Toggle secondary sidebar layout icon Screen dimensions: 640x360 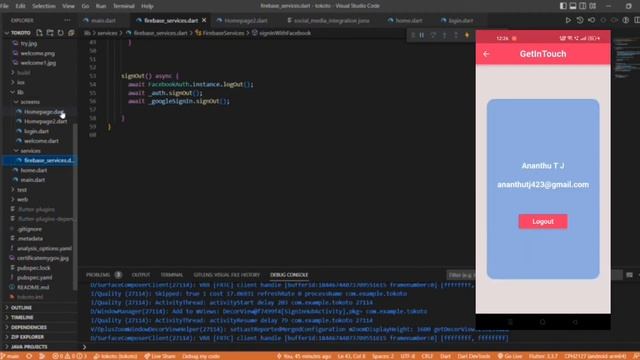[x=583, y=6]
